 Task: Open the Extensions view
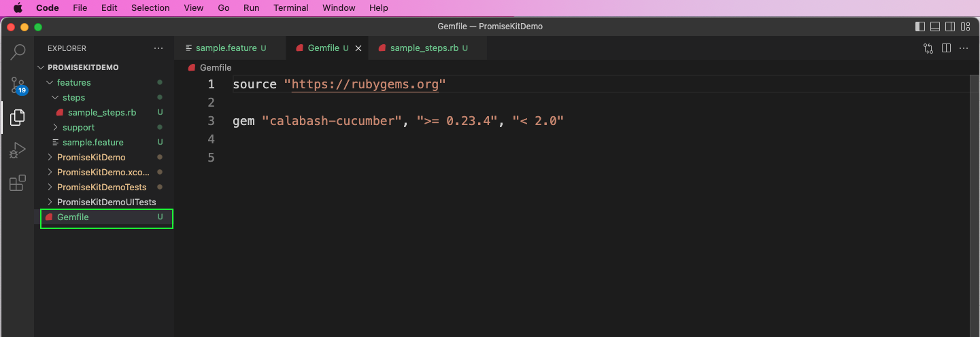[x=18, y=183]
